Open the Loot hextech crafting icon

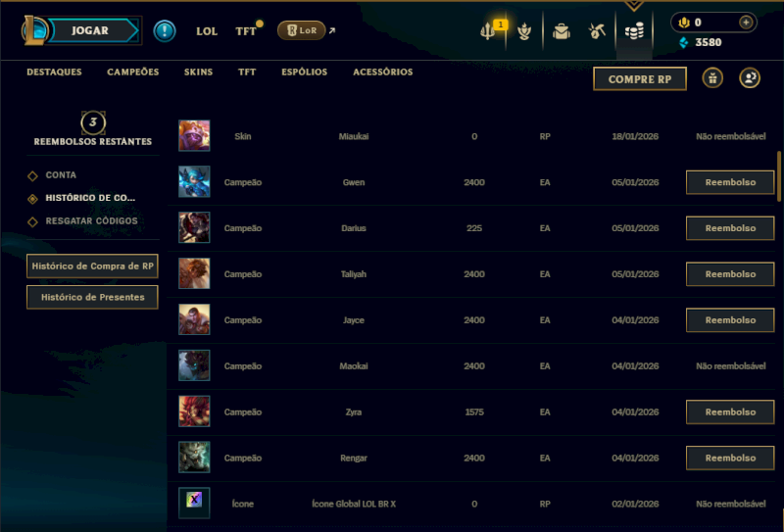(x=597, y=31)
